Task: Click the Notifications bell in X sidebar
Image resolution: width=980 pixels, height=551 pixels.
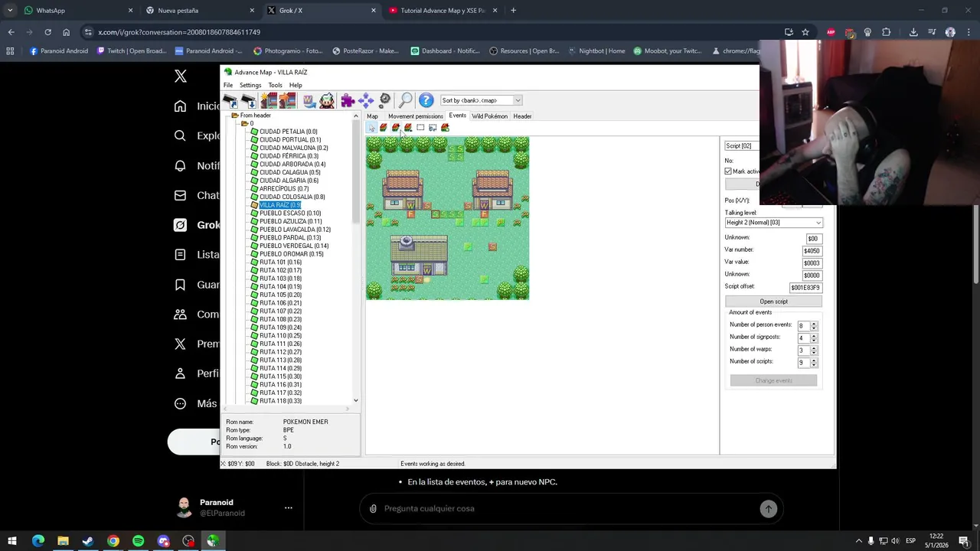Action: point(180,165)
